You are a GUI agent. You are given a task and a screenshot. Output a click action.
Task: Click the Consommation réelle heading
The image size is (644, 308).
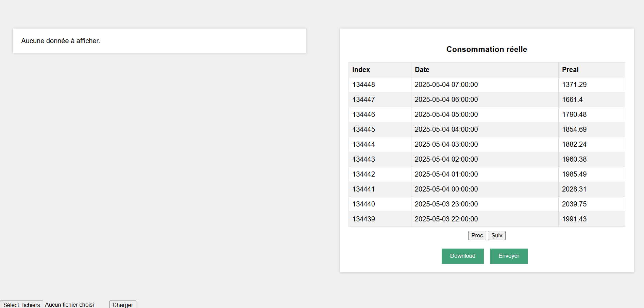487,49
